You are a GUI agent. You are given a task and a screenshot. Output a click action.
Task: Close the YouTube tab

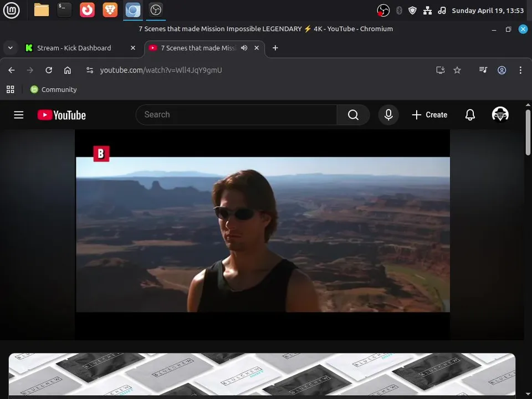point(257,48)
